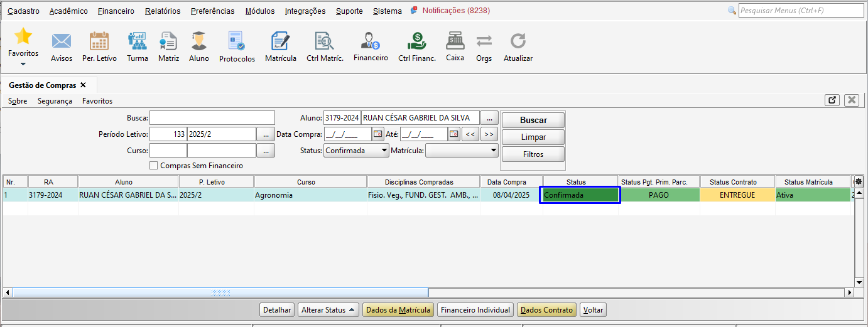Open the Relatórios menu
868x327 pixels.
coord(162,11)
